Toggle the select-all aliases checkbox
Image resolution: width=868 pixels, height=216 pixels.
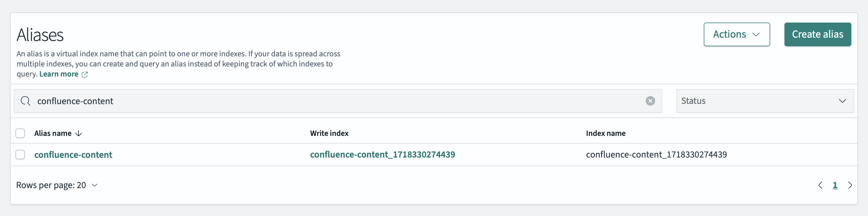click(x=20, y=133)
